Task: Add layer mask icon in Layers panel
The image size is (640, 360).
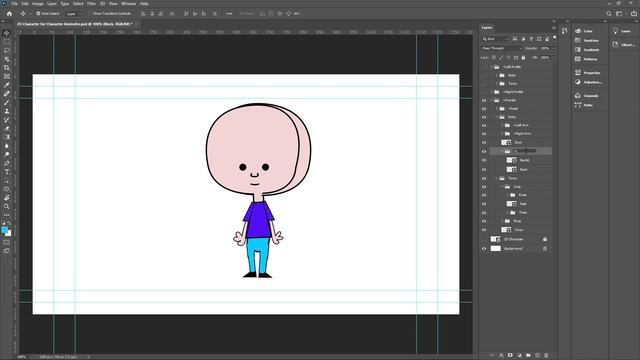Action: click(x=510, y=356)
